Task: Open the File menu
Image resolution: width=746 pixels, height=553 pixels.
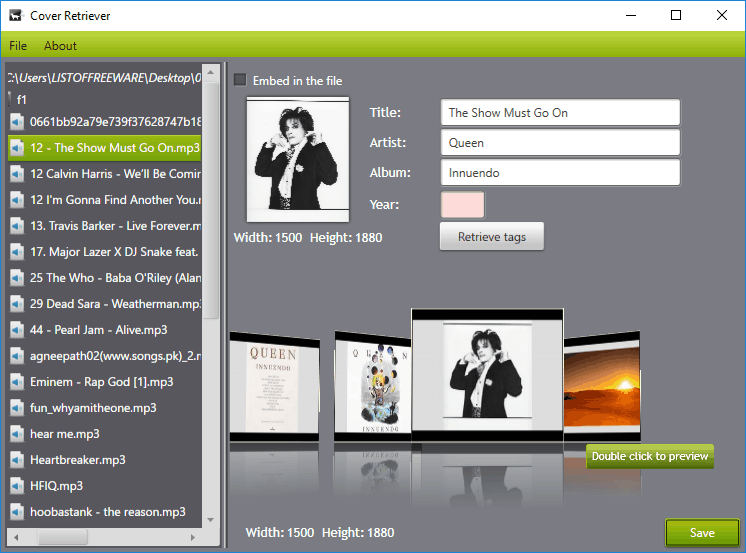Action: pos(18,46)
